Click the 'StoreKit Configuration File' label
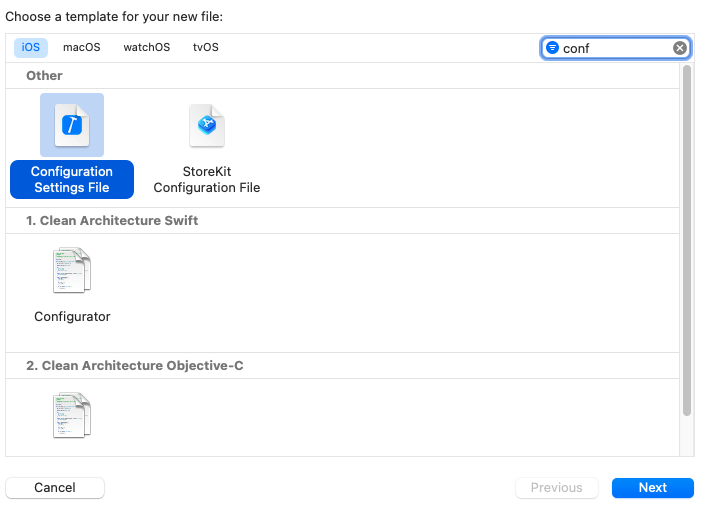This screenshot has height=509, width=711. pos(207,179)
